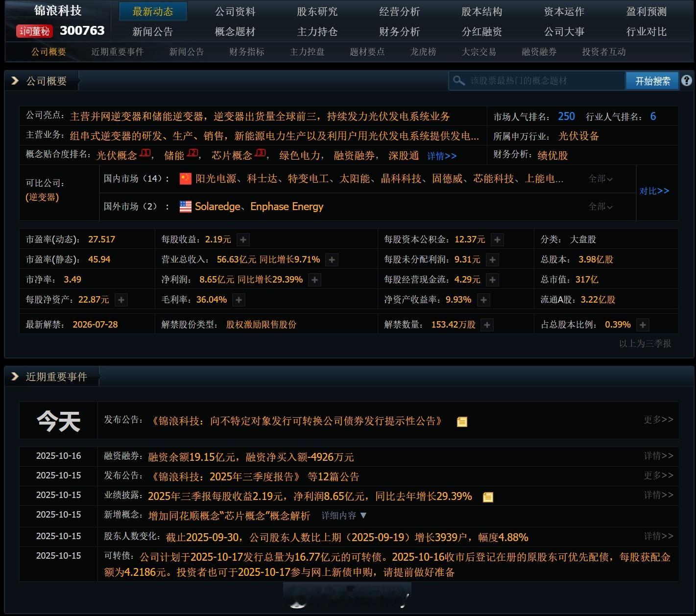Viewport: 696px width, 616px height.
Task: Click the China flag icon for 国内市场
Action: (186, 179)
